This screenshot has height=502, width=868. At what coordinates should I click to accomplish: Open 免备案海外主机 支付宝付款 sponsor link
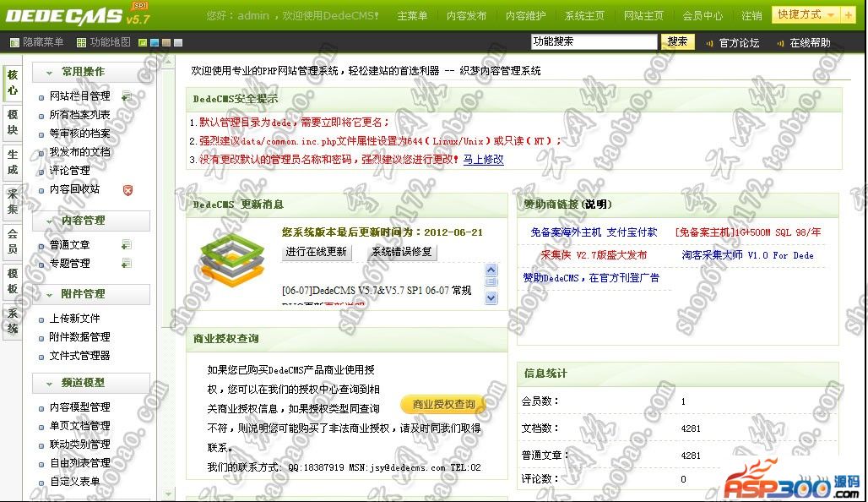(x=594, y=232)
